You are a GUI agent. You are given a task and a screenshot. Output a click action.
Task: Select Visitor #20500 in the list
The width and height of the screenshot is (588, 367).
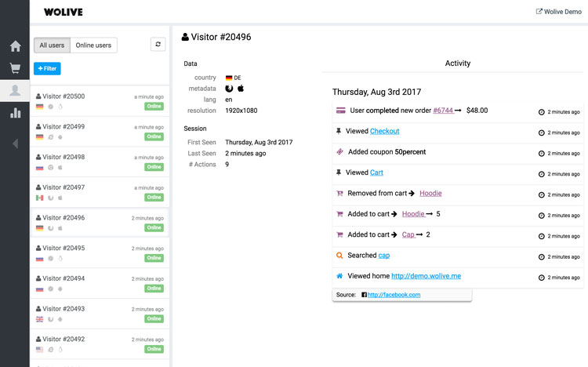coord(100,101)
